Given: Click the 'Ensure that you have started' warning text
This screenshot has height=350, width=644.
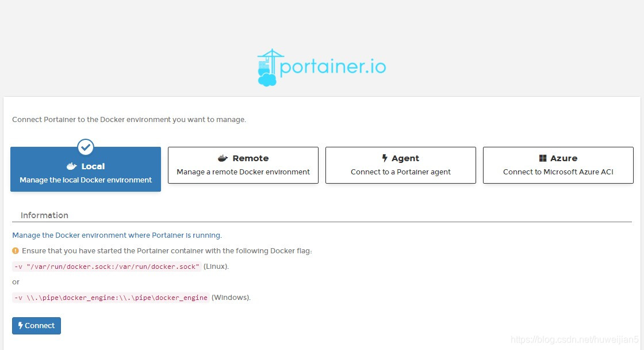Looking at the screenshot, I should [x=167, y=251].
